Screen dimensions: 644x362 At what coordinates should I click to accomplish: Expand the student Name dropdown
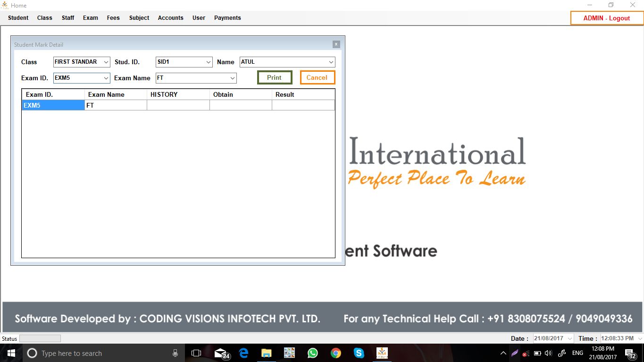pos(331,62)
